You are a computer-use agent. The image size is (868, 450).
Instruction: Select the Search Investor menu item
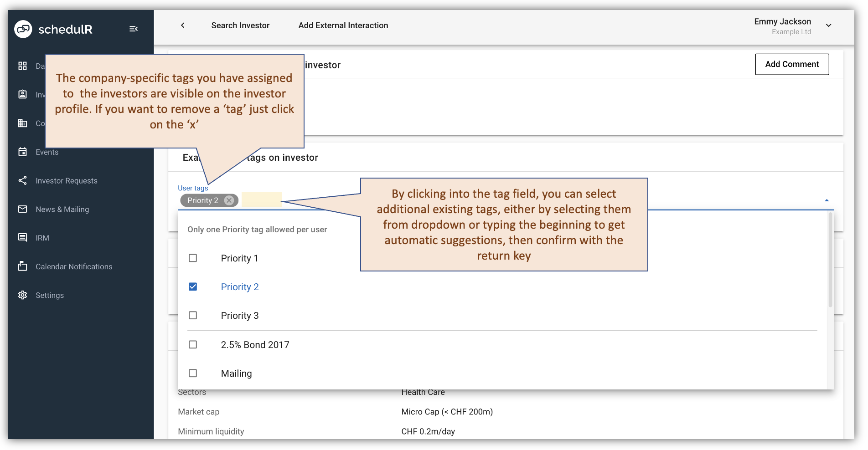(240, 26)
